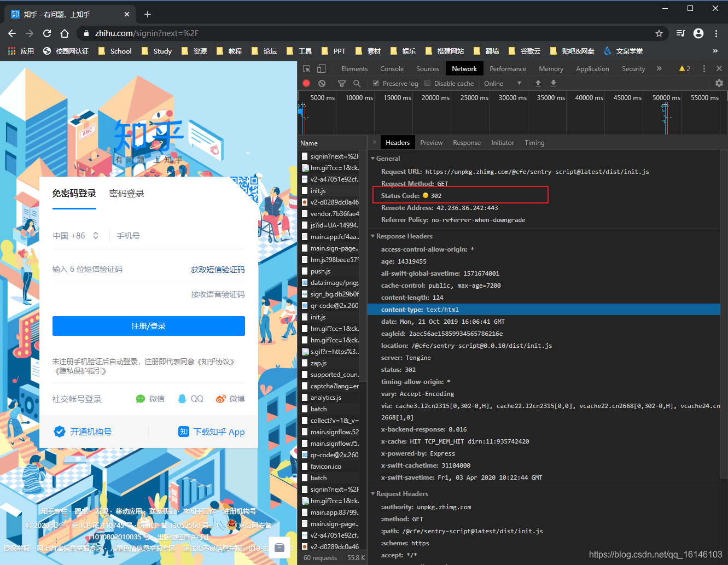The height and width of the screenshot is (565, 728).
Task: Switch to Application tab
Action: click(x=592, y=68)
